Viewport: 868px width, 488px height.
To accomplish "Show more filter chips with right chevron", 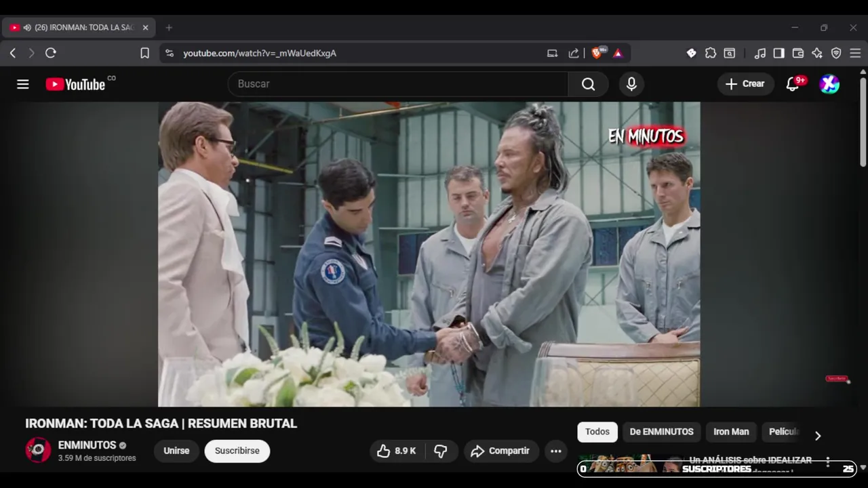I will (x=818, y=436).
